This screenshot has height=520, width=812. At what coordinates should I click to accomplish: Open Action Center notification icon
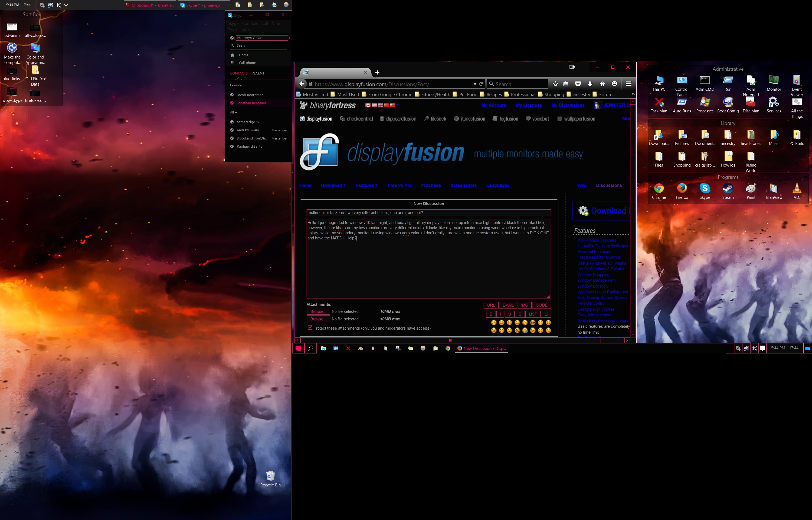click(762, 348)
